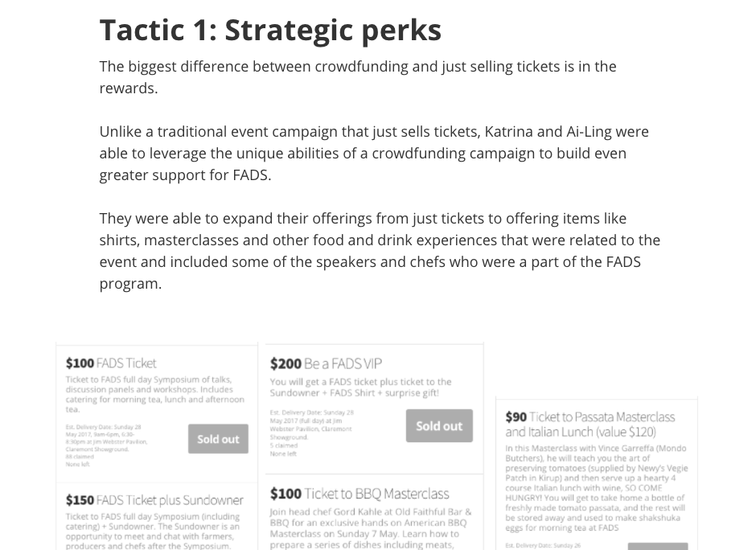The image size is (756, 550).
Task: Select the dark button under the $90 Masterclass card
Action: 656,546
